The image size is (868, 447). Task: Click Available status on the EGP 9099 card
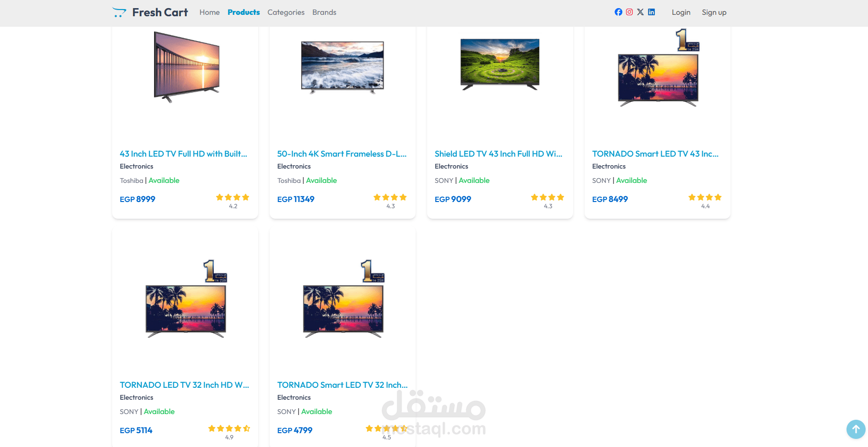click(x=474, y=181)
